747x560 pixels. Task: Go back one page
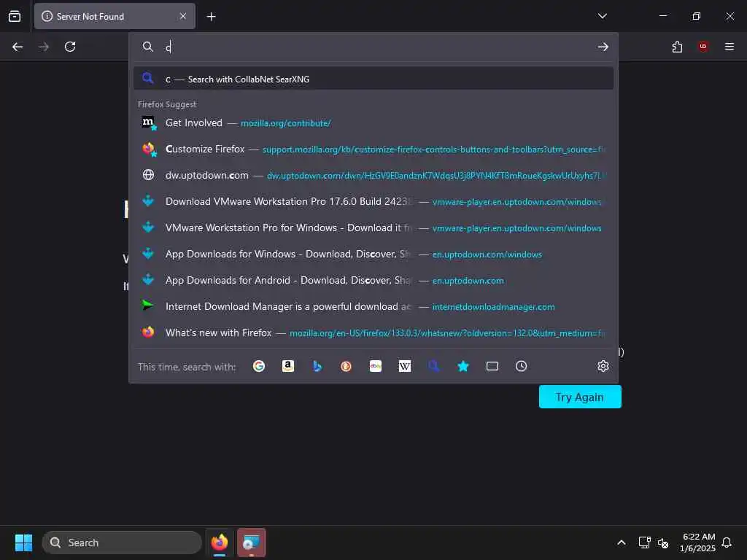click(x=18, y=47)
